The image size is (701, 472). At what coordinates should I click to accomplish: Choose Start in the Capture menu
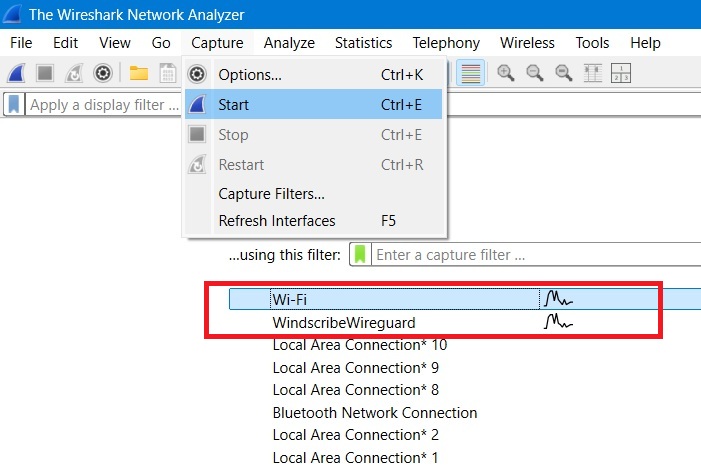[314, 104]
